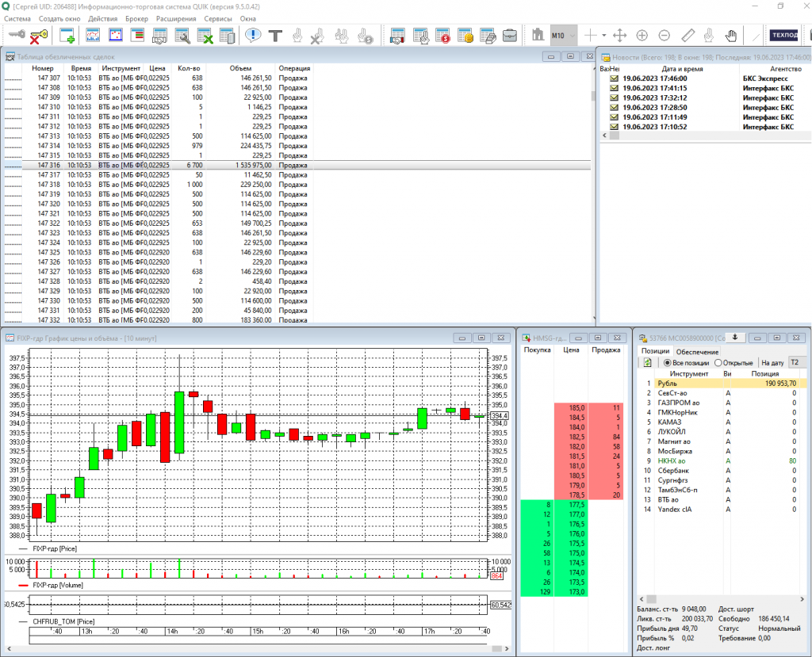
Task: Click the create new window icon
Action: click(67, 36)
